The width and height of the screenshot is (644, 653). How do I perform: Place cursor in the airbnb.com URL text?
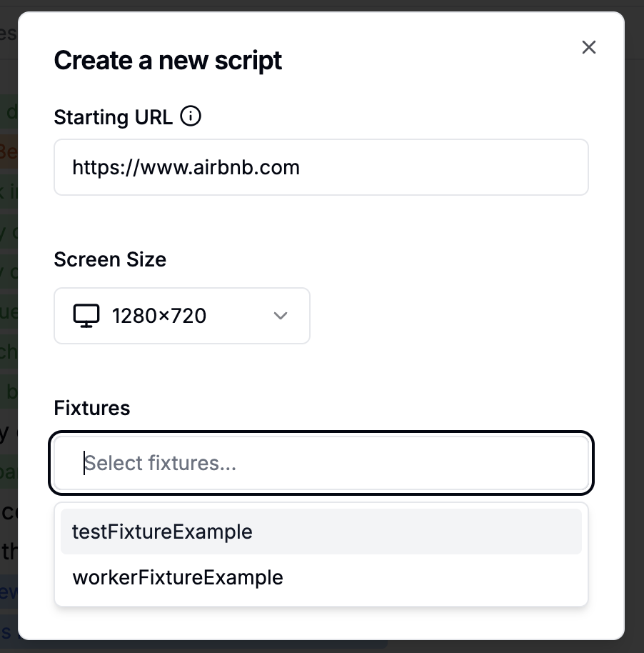pyautogui.click(x=186, y=167)
